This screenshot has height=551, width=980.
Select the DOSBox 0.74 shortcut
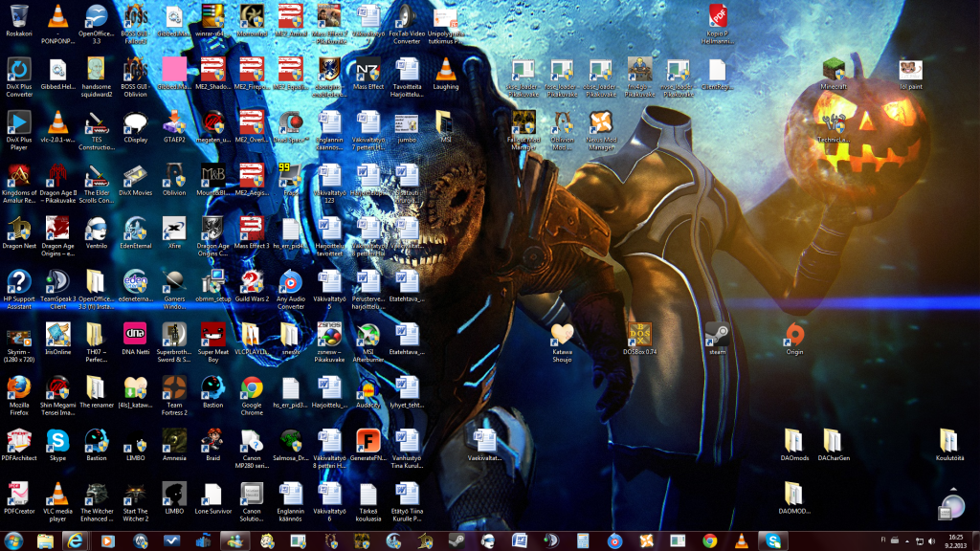point(638,335)
